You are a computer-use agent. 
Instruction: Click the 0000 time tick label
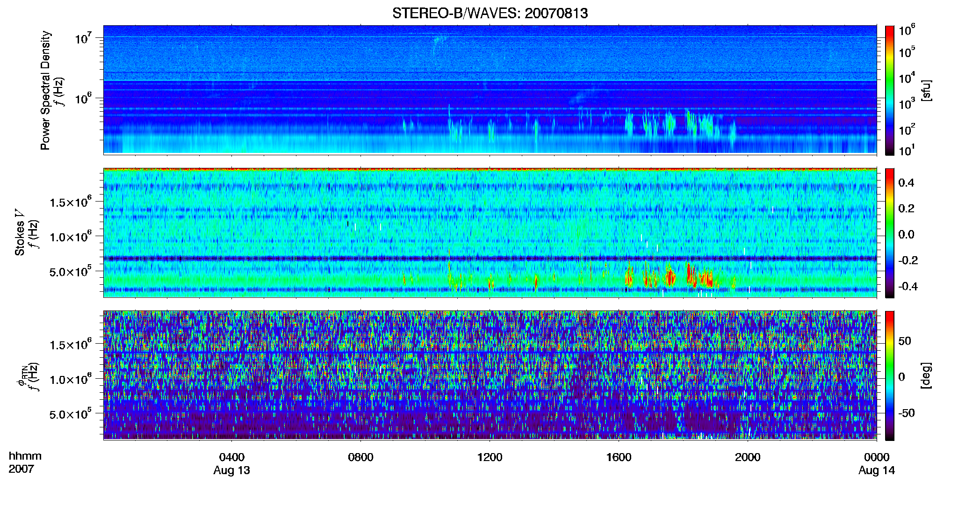coord(877,457)
